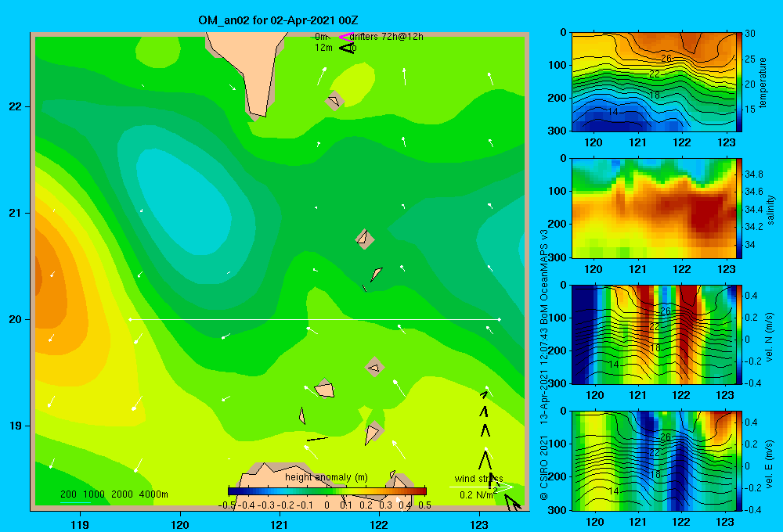Viewport: 783px width, 532px height.
Task: Select the east endpoint of the white transect line
Action: (x=500, y=319)
